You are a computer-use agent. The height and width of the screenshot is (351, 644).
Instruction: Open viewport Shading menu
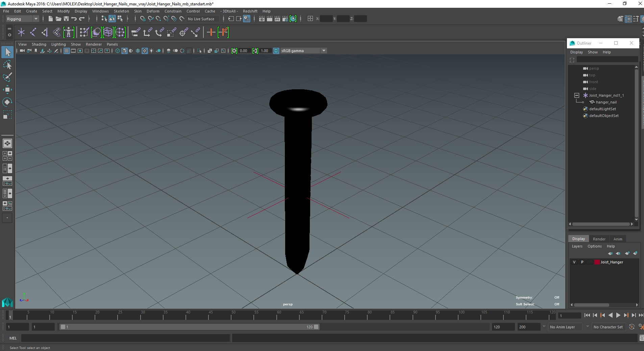tap(39, 44)
